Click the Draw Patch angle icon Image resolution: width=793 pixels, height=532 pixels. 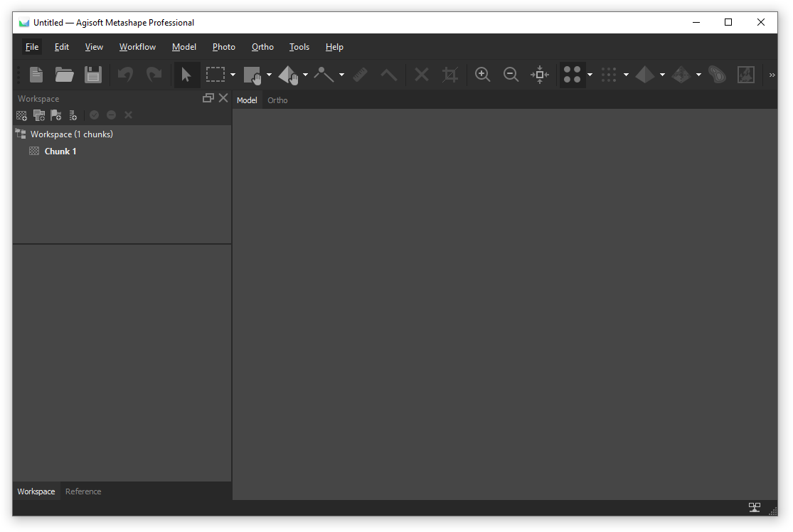click(388, 75)
